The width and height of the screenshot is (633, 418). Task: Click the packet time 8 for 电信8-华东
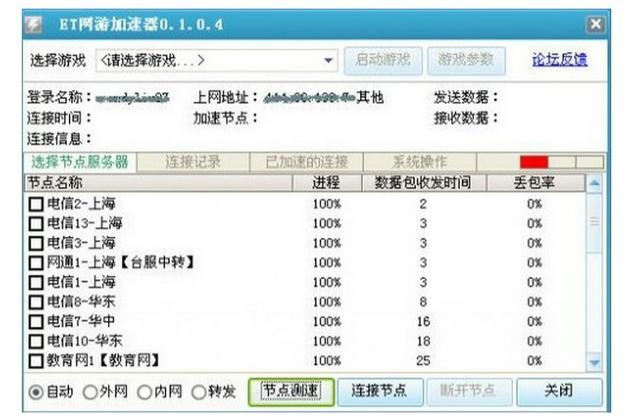click(423, 302)
